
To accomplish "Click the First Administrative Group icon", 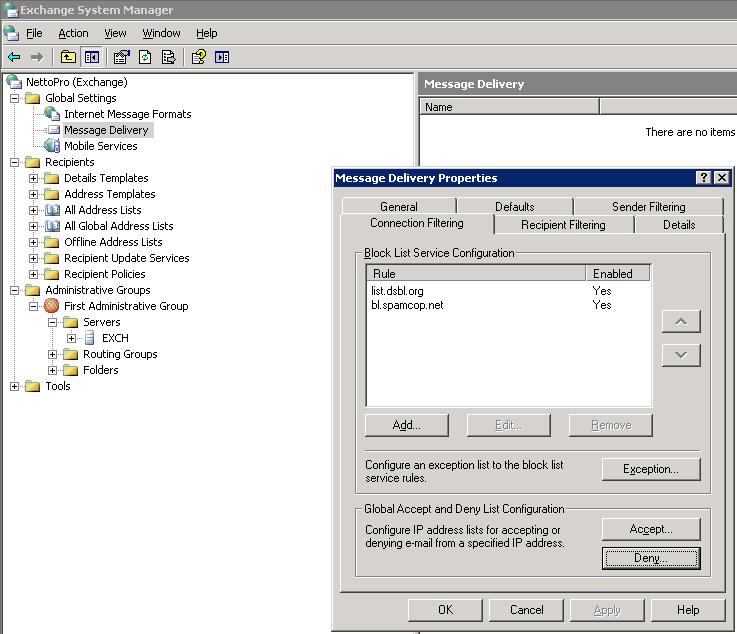I will point(52,305).
